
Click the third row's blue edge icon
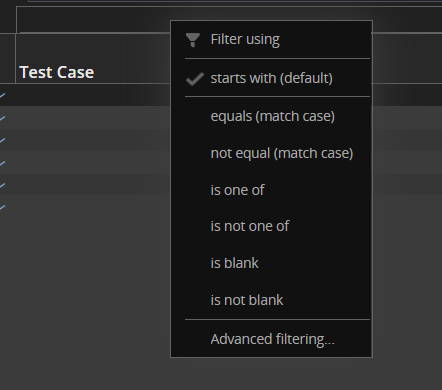point(2,141)
